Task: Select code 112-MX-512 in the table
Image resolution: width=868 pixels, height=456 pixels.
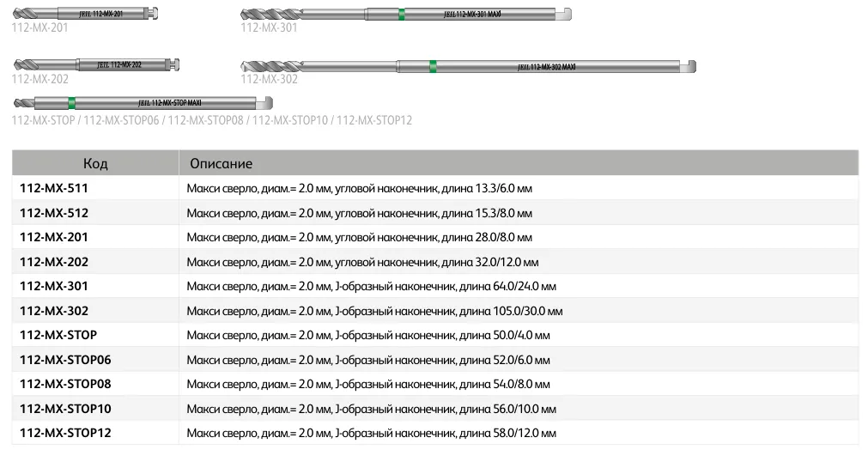Action: click(x=54, y=212)
